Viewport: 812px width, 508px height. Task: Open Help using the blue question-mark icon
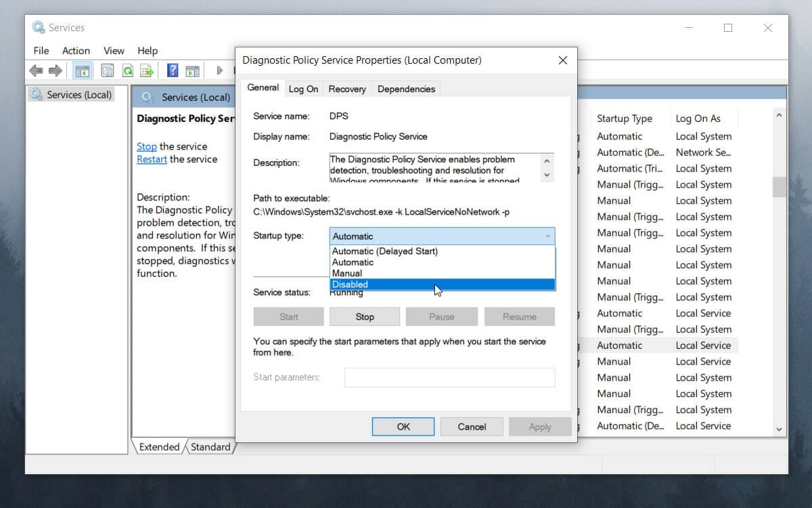[x=173, y=70]
